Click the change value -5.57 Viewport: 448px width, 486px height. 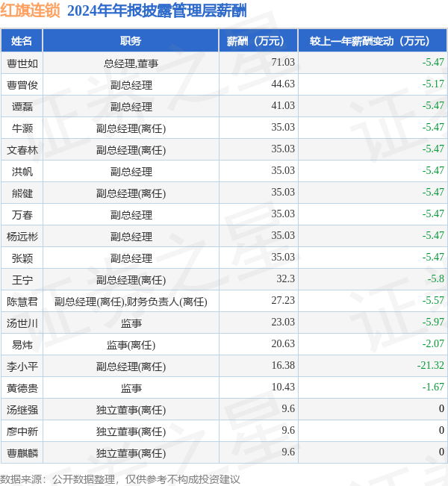[433, 300]
